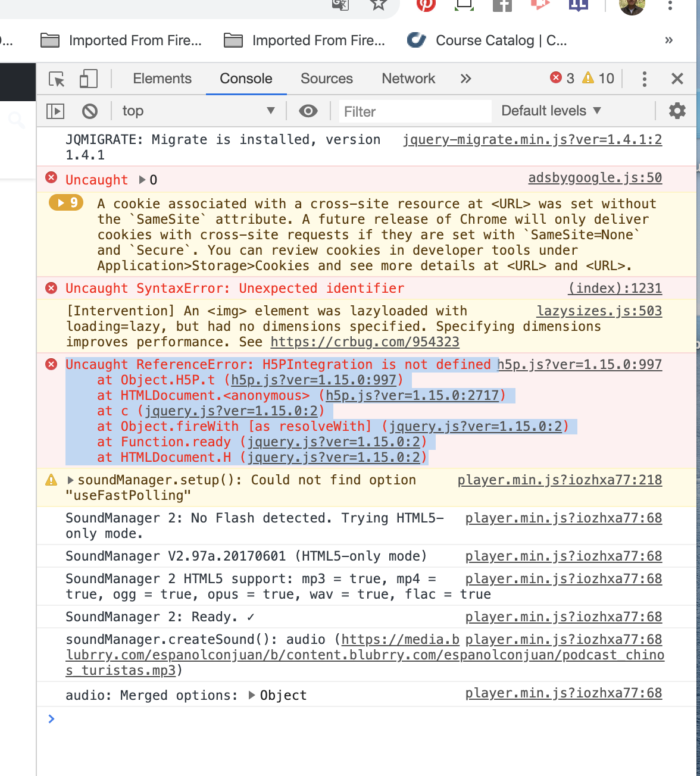The image size is (700, 776).
Task: Focus the console Filter field
Action: pos(415,111)
